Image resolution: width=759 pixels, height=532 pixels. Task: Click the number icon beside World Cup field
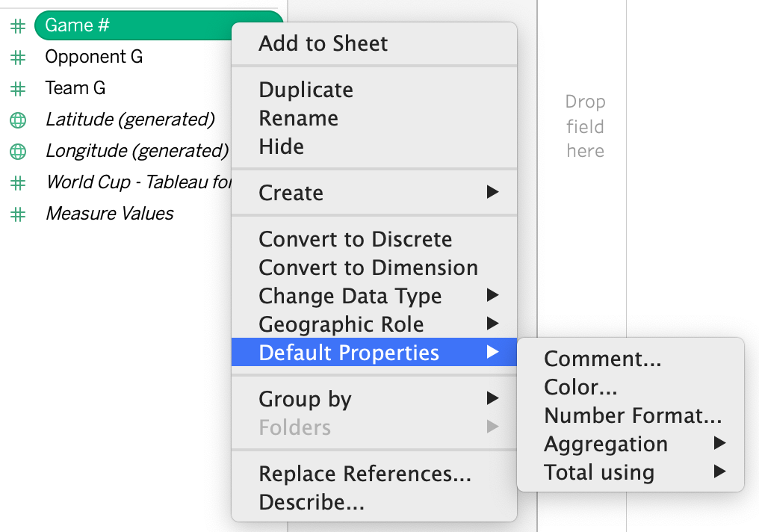tap(18, 182)
